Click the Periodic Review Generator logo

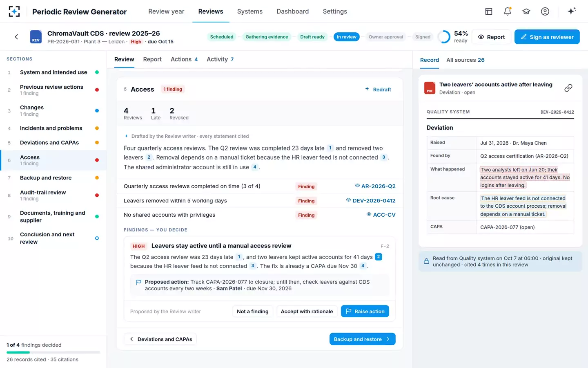14,11
